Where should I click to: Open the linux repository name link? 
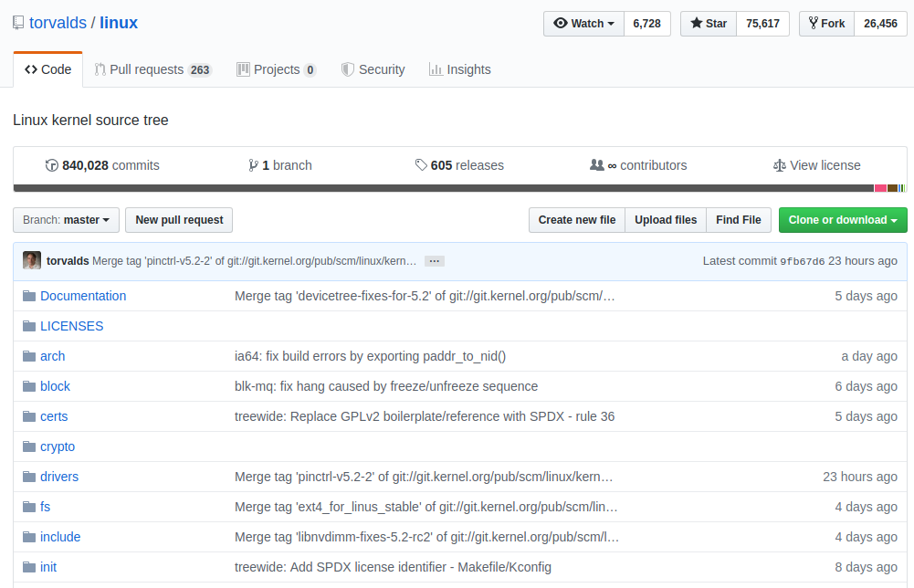(119, 23)
